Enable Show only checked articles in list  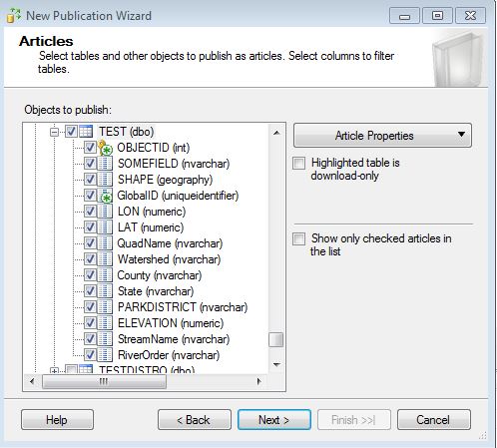pos(298,239)
